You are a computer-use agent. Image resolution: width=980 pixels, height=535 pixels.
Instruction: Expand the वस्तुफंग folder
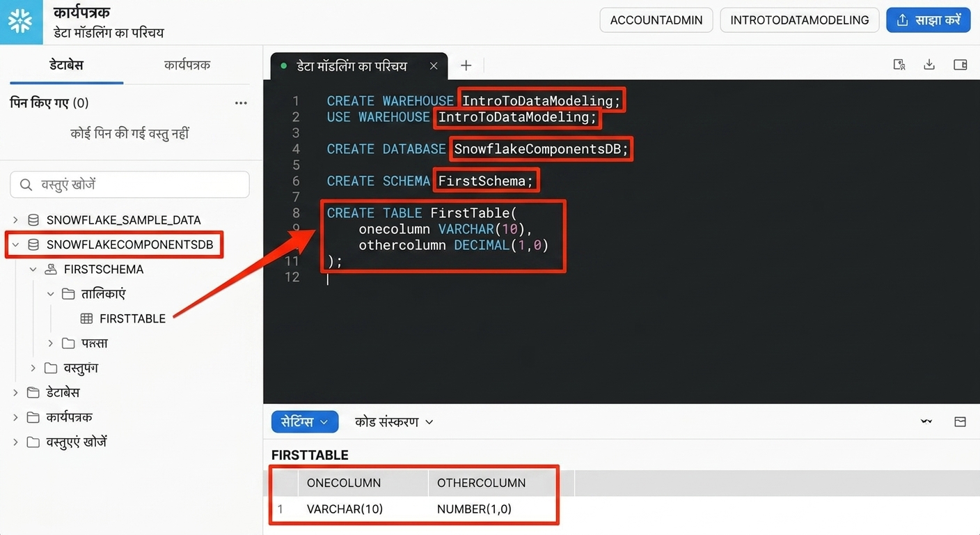[x=33, y=368]
